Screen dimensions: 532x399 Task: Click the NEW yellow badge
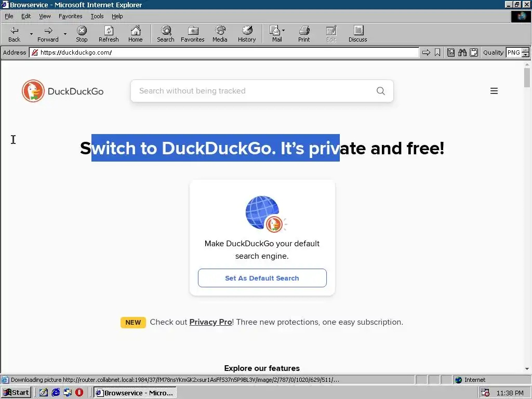[133, 322]
